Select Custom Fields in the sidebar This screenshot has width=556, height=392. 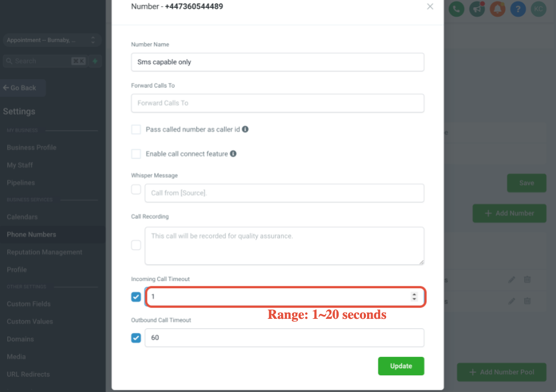pos(28,304)
